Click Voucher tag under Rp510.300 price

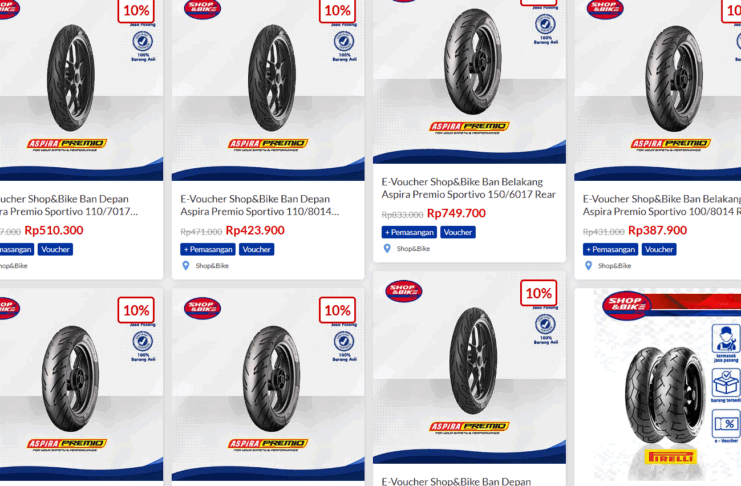click(x=55, y=249)
